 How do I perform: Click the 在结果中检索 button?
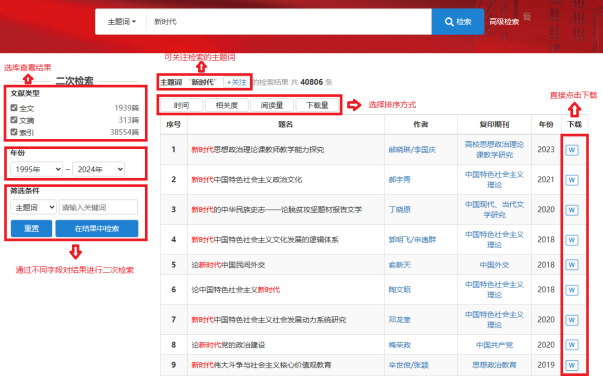[97, 228]
